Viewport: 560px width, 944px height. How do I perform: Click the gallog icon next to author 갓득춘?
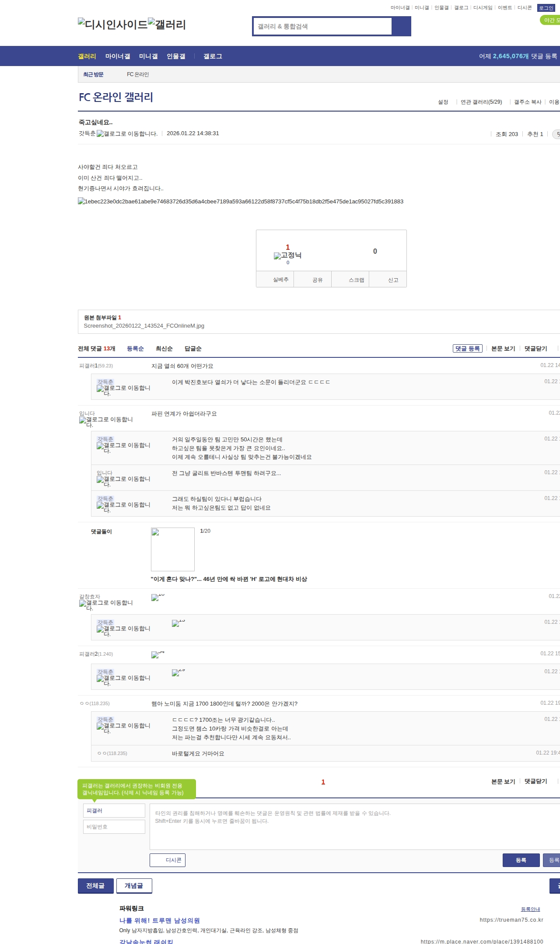(x=127, y=134)
